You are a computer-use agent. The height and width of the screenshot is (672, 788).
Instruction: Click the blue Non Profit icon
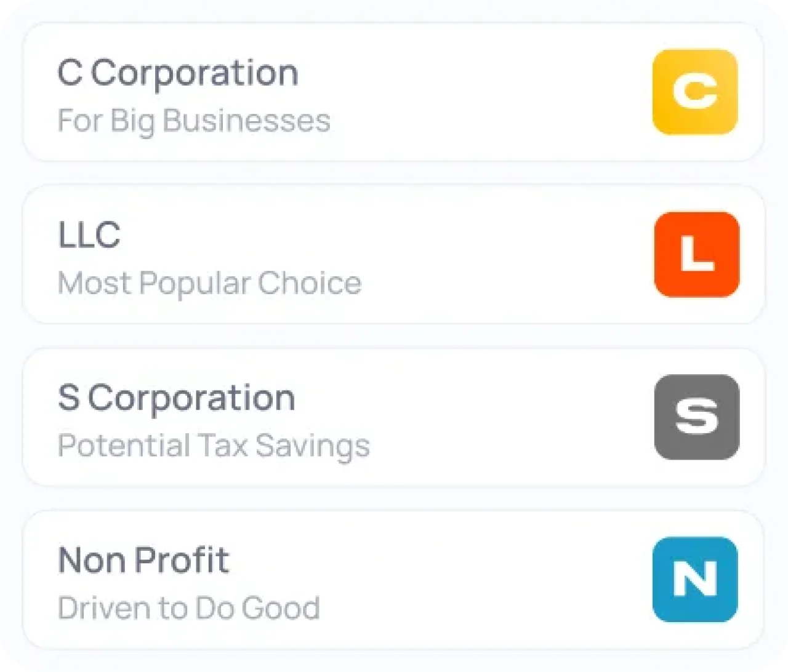(695, 579)
